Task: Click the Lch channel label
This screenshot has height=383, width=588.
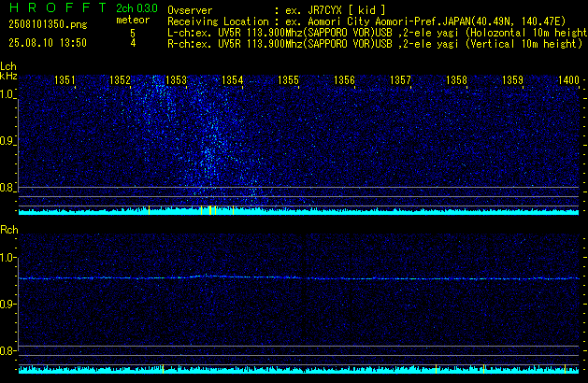Action: tap(8, 66)
